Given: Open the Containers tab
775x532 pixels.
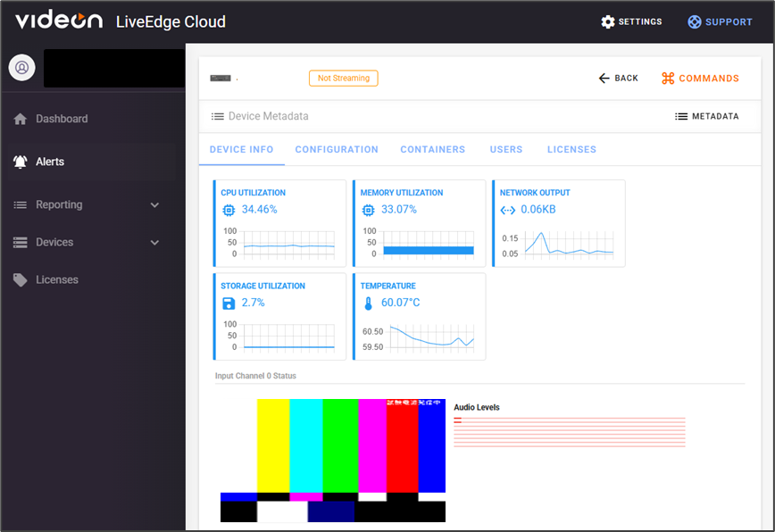Looking at the screenshot, I should click(432, 149).
